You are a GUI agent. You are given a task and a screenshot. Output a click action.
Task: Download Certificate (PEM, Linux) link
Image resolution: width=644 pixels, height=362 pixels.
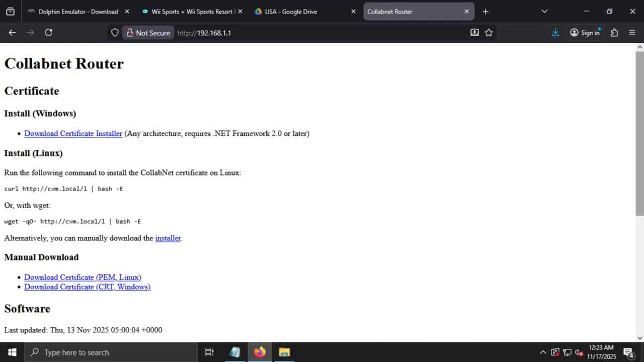[x=83, y=277]
